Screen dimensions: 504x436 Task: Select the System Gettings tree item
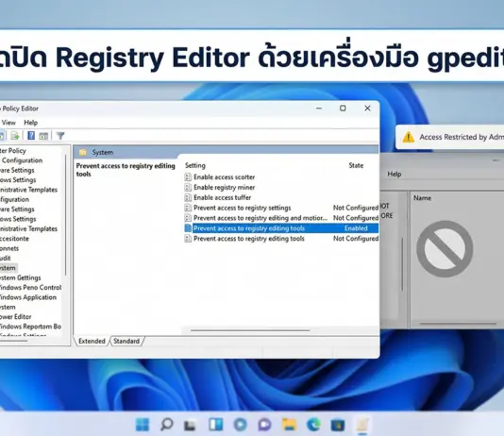click(x=21, y=277)
